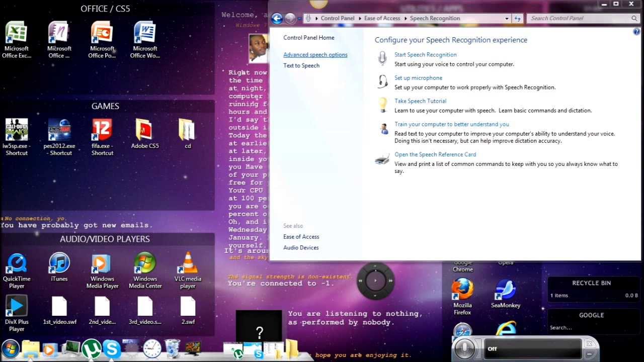This screenshot has width=644, height=362.
Task: Open DivX Plus Player shortcut
Action: coord(17,314)
